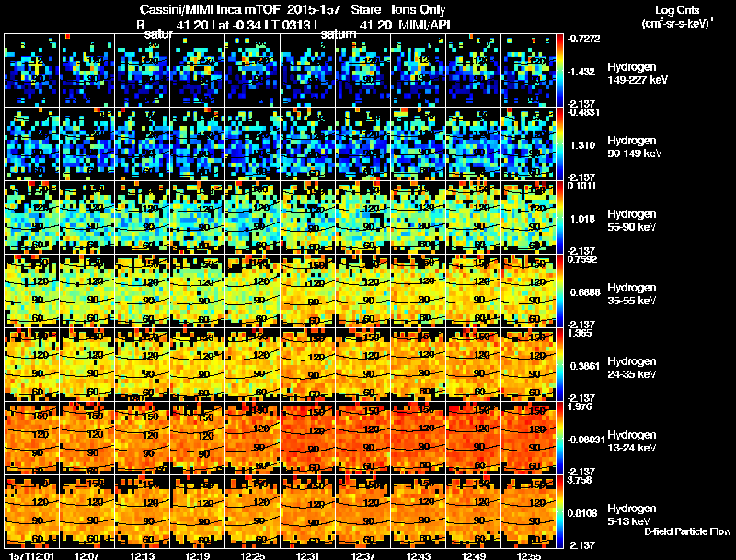Select the 5-13 keV panel at 157T12:01
Screen dimensions: 736x560
point(31,512)
